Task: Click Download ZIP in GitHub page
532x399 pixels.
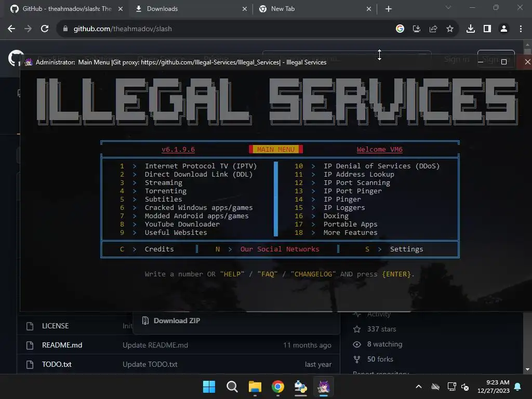Action: pos(177,321)
